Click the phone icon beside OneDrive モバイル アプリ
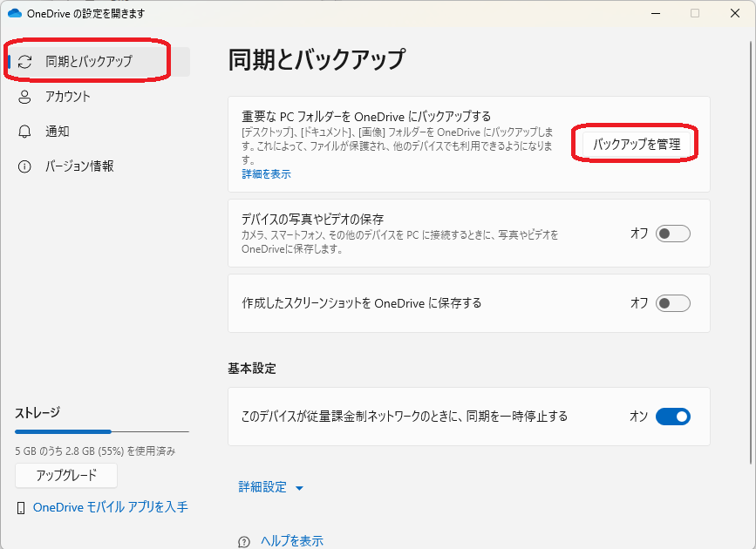This screenshot has height=549, width=756. (21, 507)
